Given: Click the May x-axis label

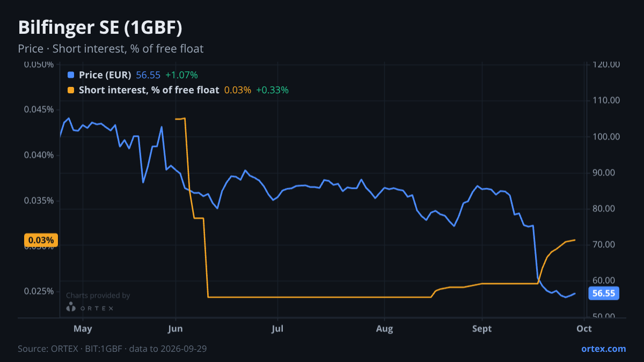Looking at the screenshot, I should pos(83,328).
